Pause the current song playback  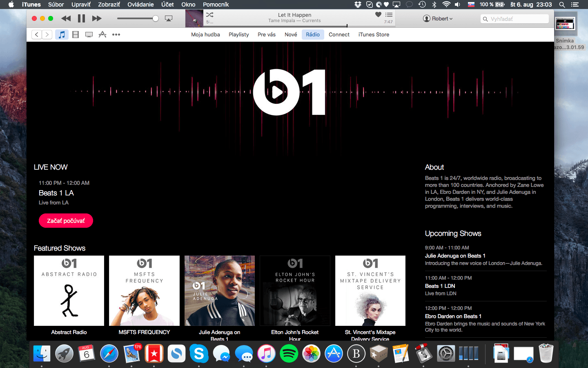tap(81, 18)
